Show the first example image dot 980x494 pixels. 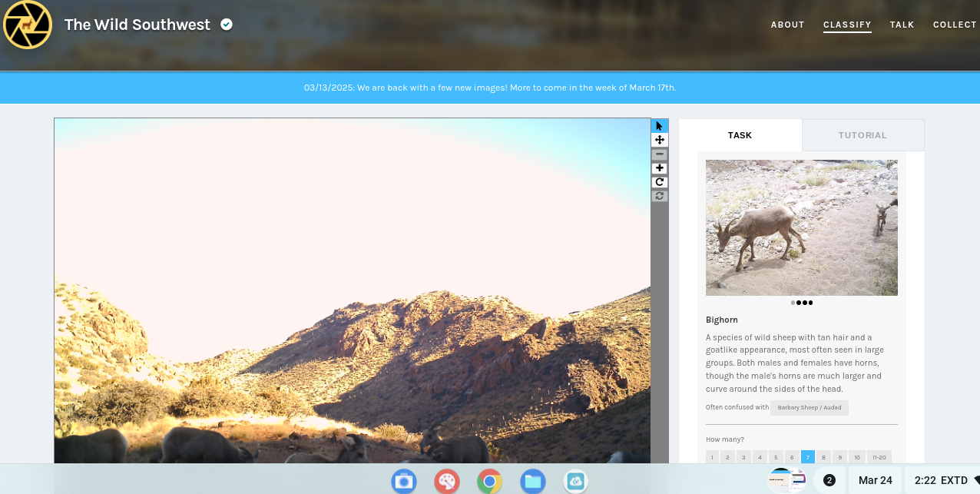click(x=793, y=303)
